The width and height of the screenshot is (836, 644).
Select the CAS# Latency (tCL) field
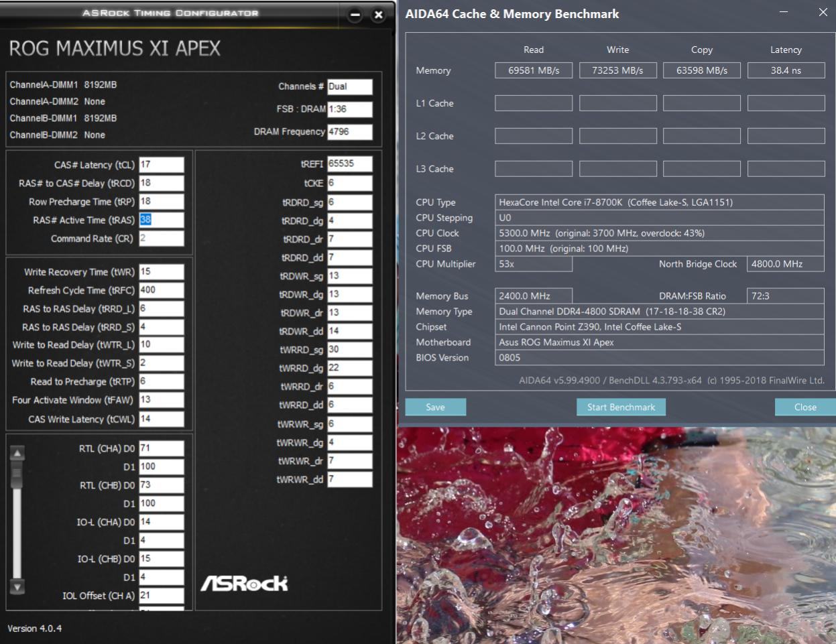pos(162,164)
